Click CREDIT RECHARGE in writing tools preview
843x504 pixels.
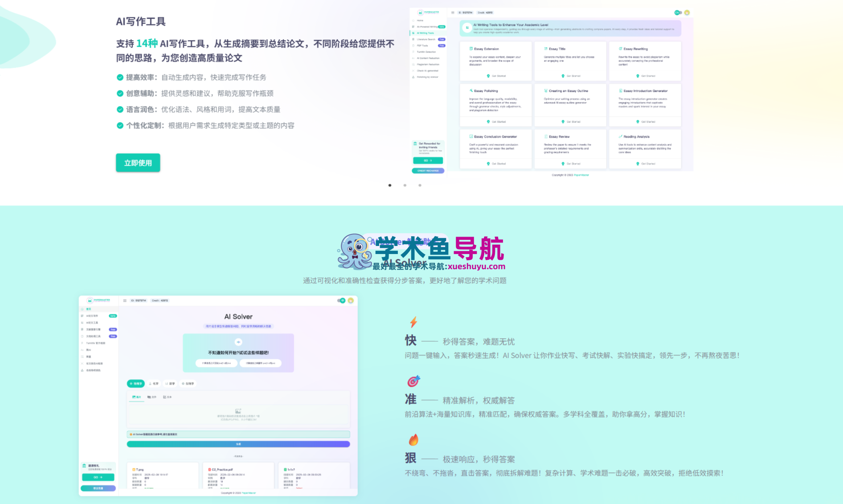pyautogui.click(x=428, y=171)
